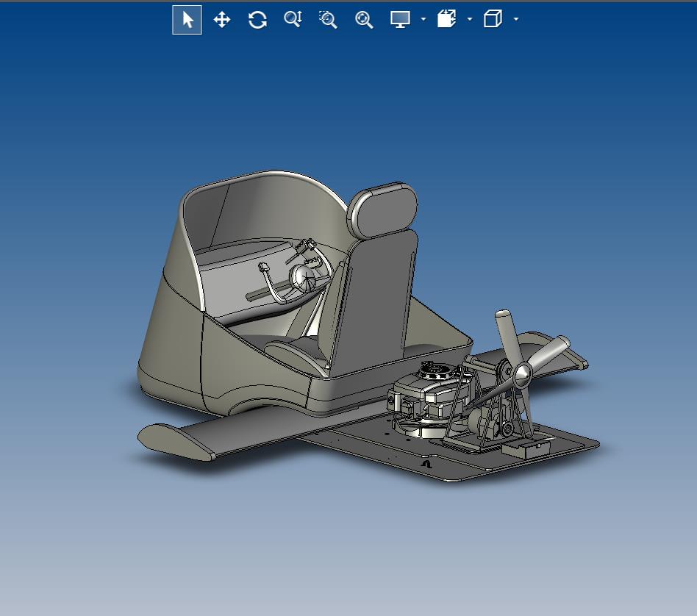The width and height of the screenshot is (697, 616).
Task: Expand the section view dropdown arrow
Action: [x=470, y=19]
